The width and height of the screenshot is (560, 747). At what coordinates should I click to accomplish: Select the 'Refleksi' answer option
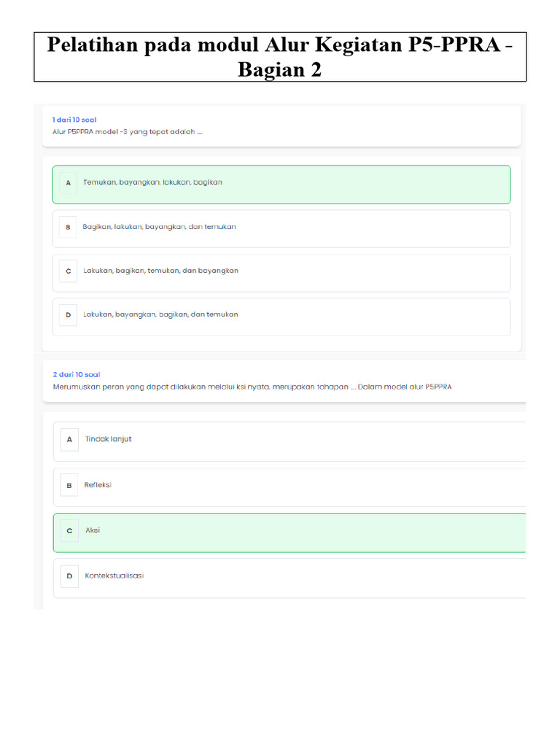pos(98,484)
